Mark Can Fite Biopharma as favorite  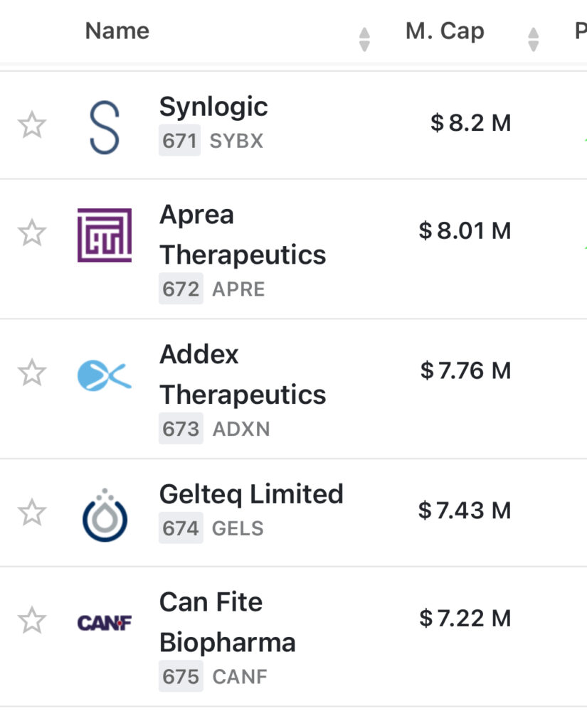tap(31, 621)
